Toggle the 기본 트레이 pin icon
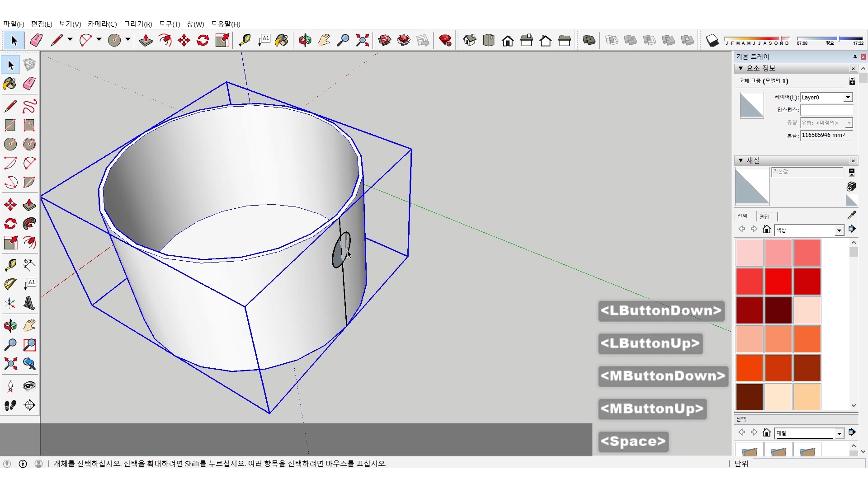 pyautogui.click(x=854, y=56)
